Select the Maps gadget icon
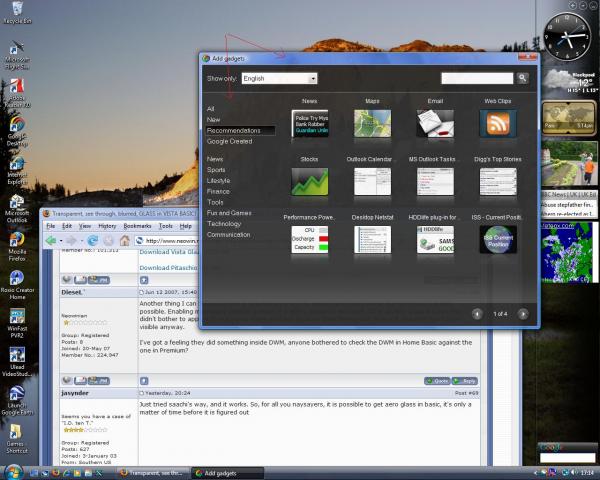Viewport: 600px width, 480px height. 372,124
